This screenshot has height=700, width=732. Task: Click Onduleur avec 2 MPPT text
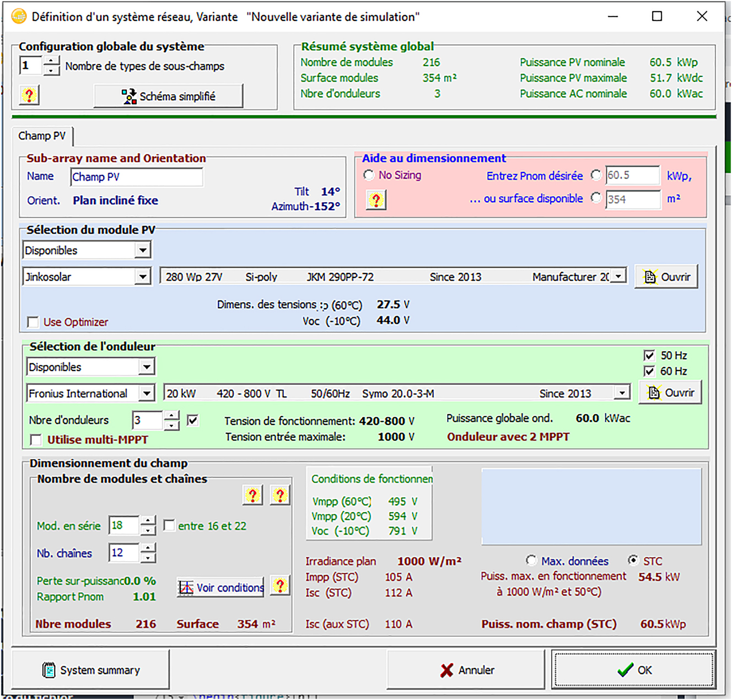coord(508,437)
